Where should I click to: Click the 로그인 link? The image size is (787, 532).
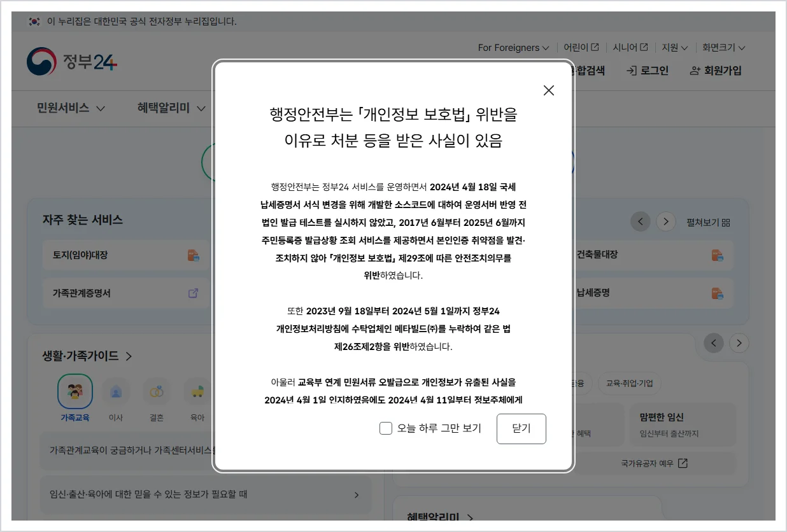tap(648, 71)
